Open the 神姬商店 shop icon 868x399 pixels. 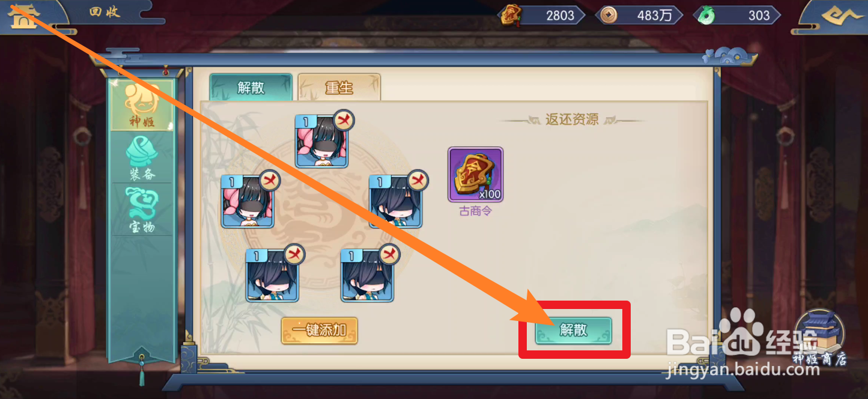(820, 338)
